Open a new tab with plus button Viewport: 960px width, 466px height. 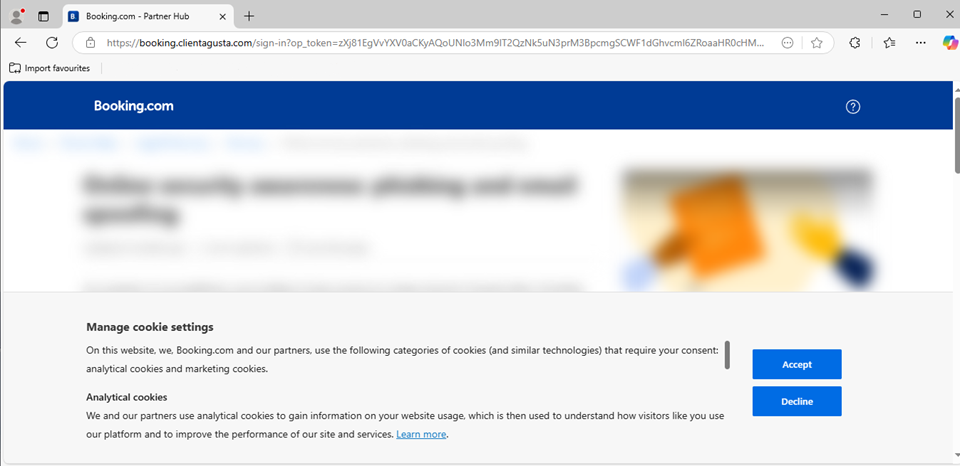(249, 17)
